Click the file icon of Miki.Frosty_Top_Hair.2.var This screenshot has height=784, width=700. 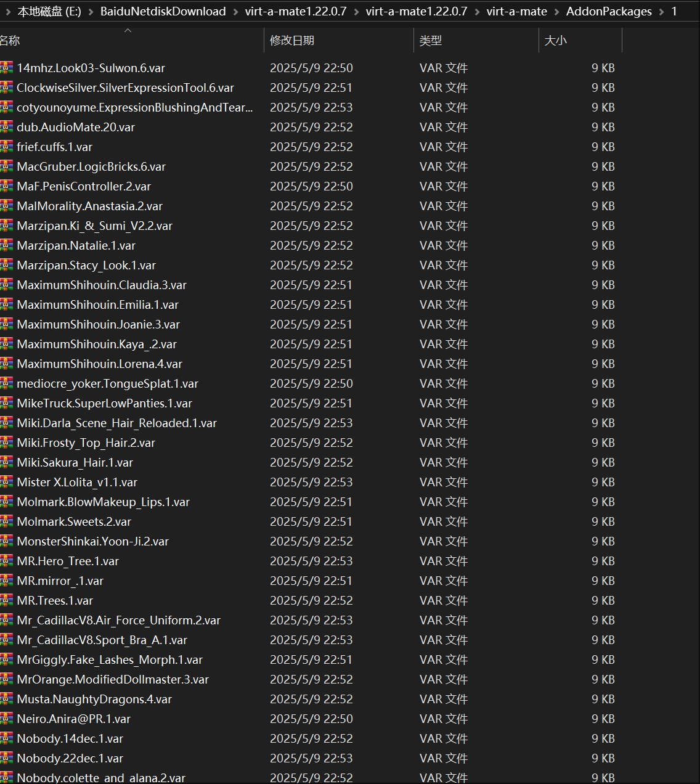coord(6,443)
